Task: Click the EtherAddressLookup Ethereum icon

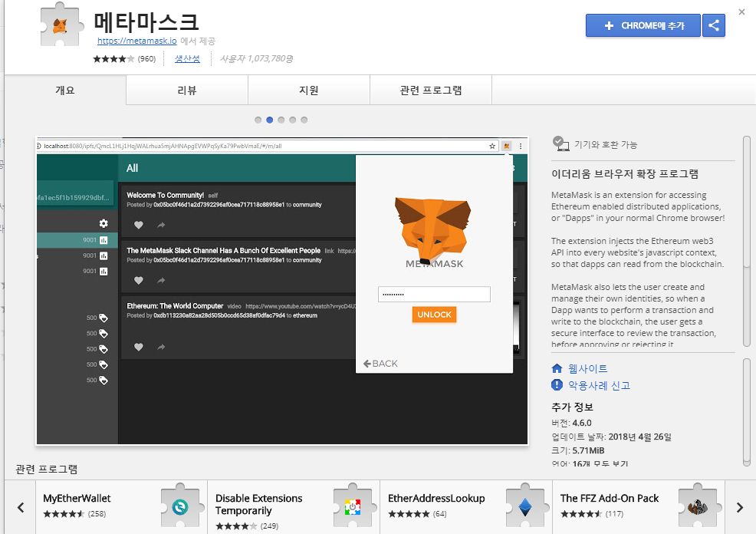Action: click(525, 507)
